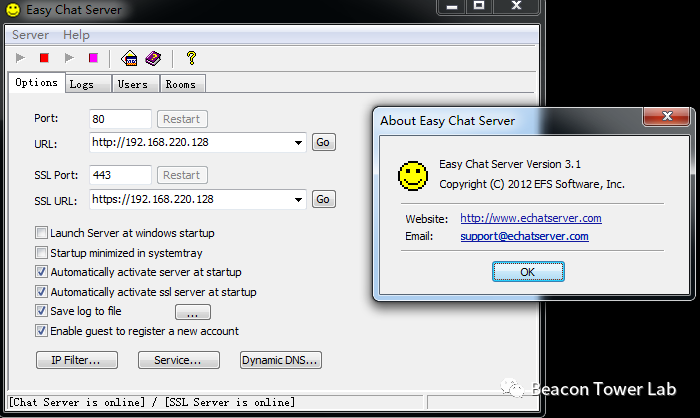Open the IP Filter... settings button
The height and width of the screenshot is (418, 700).
click(77, 360)
